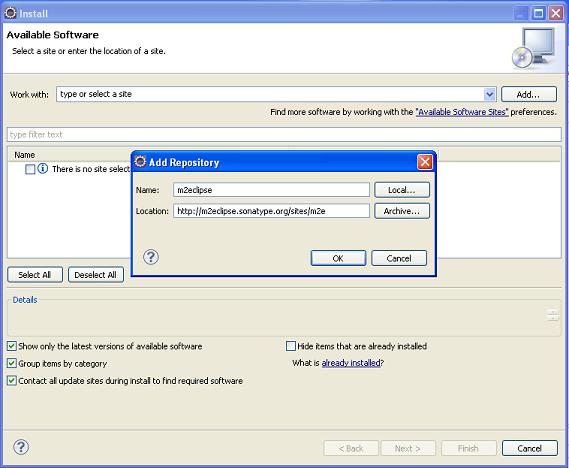The image size is (569, 468).
Task: Open Work with site dropdown arrow
Action: pos(490,94)
